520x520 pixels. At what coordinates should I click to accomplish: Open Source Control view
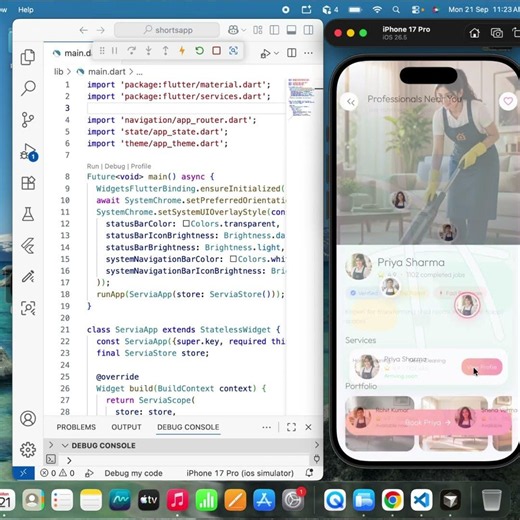point(28,120)
